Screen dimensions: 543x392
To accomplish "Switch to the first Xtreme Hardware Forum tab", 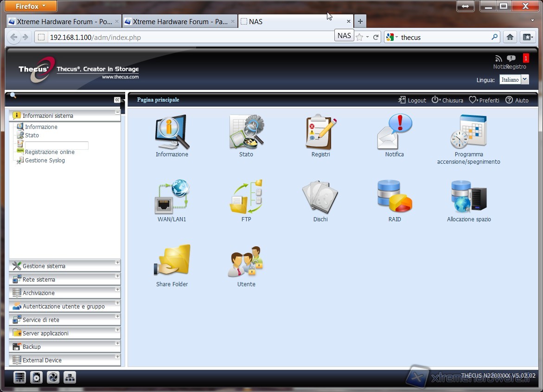I will click(60, 21).
